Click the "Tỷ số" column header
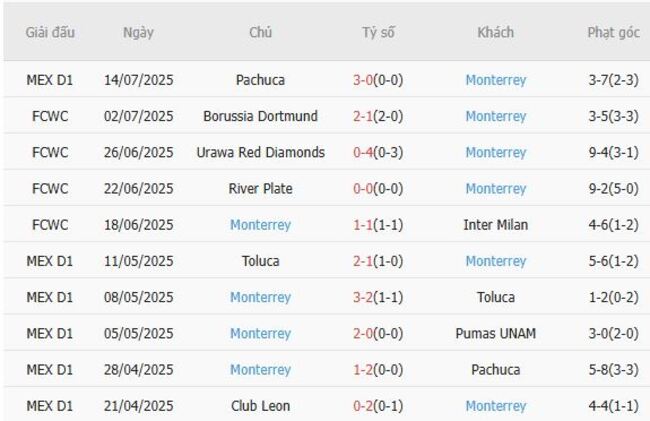The image size is (650, 421). coord(378,32)
